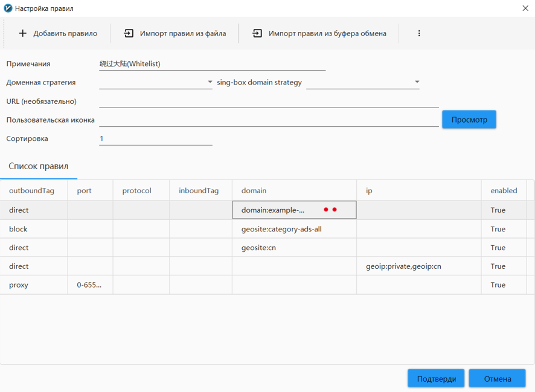Screen dimensions: 535x392
Task: Click the URL (необязательно) input field
Action: (268, 101)
